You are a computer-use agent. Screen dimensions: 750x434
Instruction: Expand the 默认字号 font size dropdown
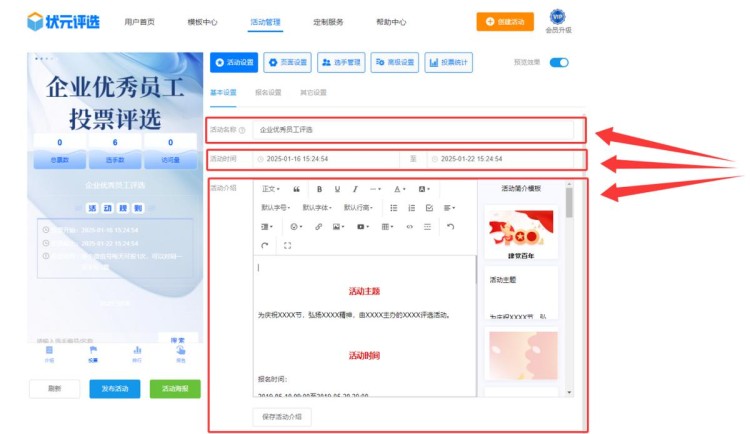pos(275,208)
